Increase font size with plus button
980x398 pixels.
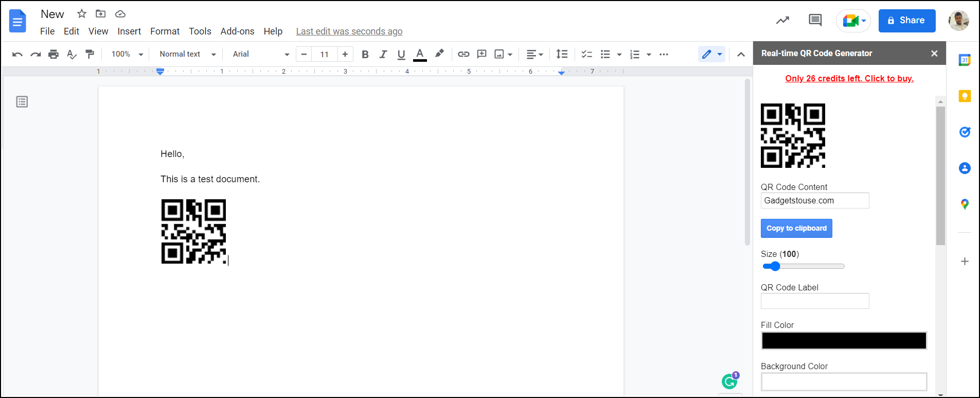pyautogui.click(x=345, y=54)
